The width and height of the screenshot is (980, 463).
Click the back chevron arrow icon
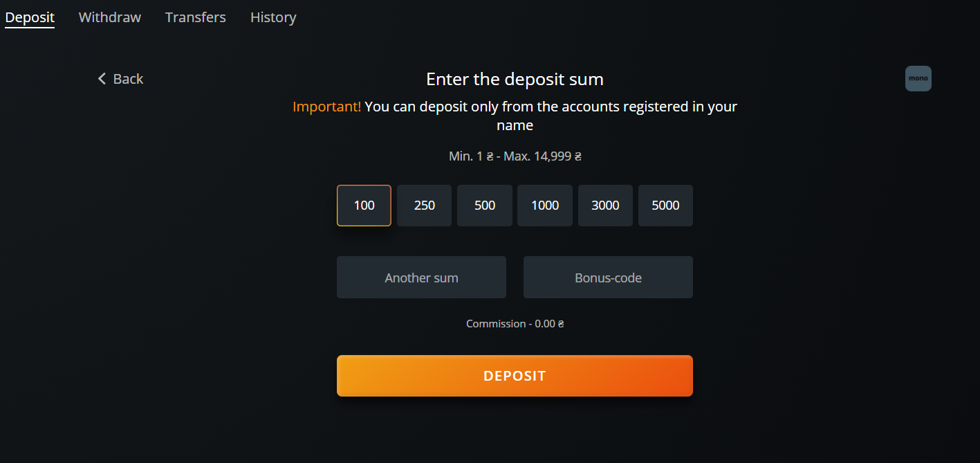coord(102,79)
